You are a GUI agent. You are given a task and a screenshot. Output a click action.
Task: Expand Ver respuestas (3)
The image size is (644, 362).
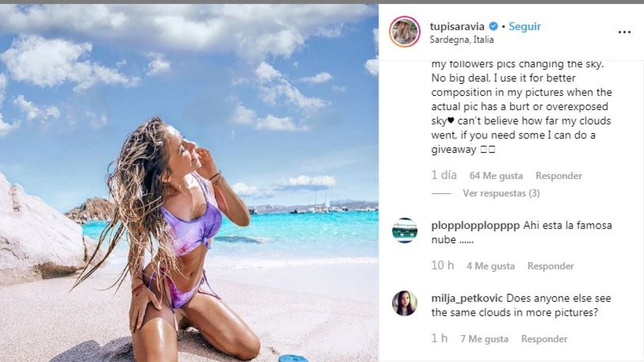pyautogui.click(x=501, y=193)
